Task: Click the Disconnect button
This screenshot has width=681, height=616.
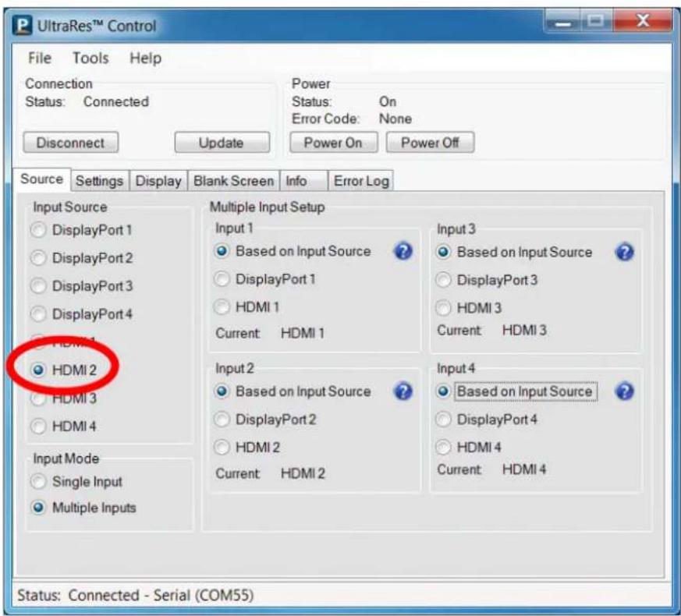Action: click(x=70, y=143)
